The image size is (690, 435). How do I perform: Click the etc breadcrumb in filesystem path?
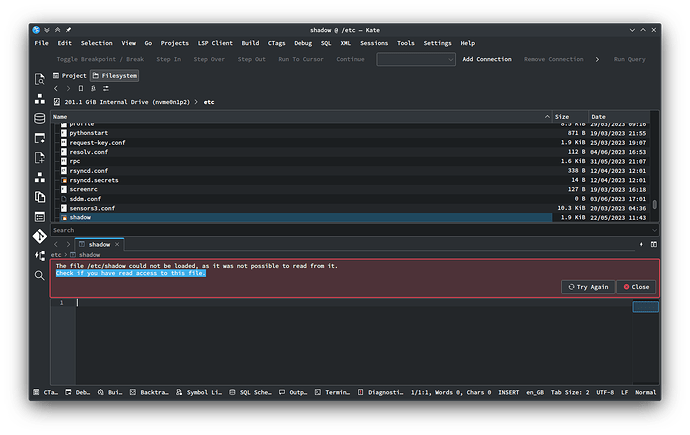(x=209, y=102)
